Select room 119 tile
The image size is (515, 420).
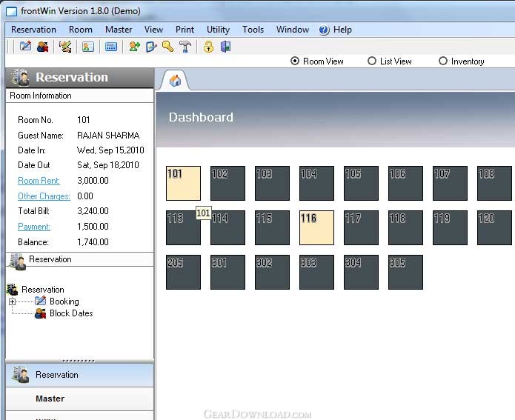(x=450, y=227)
